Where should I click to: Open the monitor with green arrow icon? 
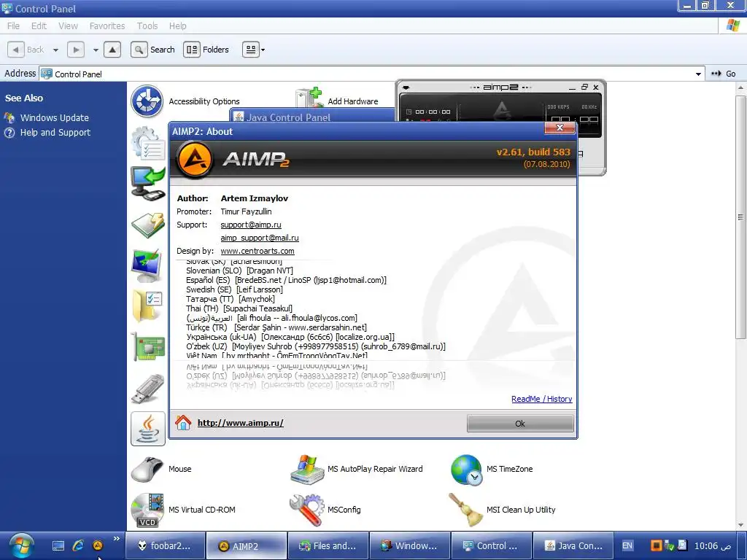pos(147,183)
